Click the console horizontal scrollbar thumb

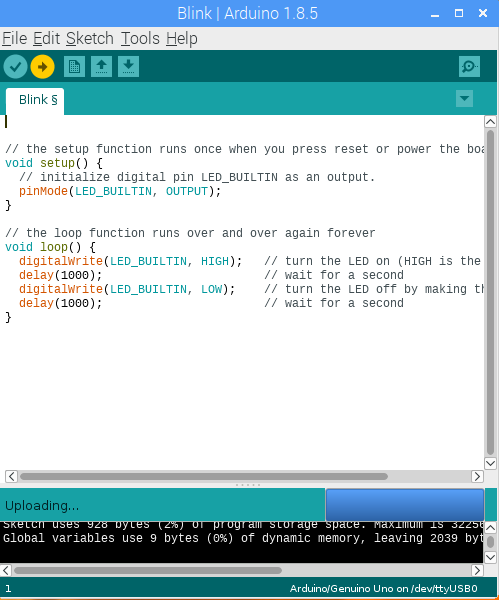[x=148, y=570]
